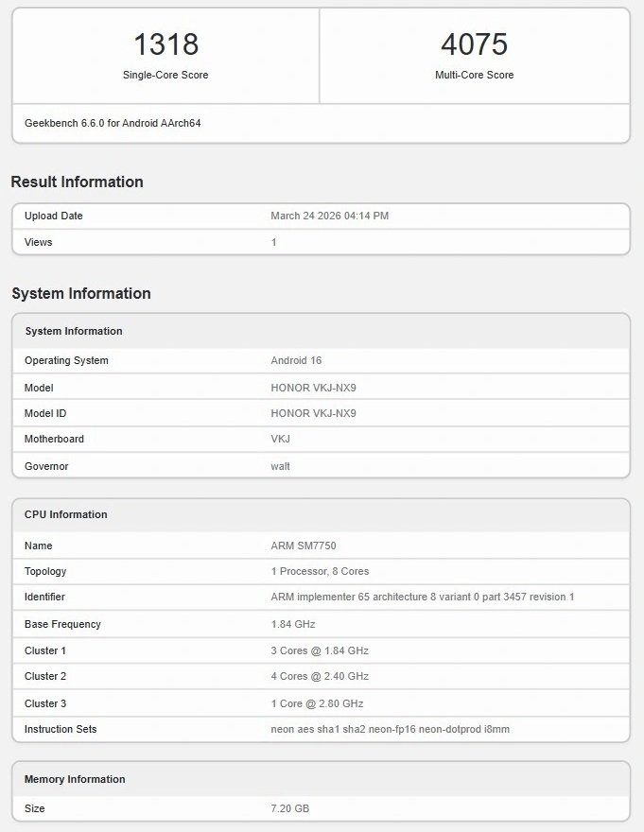Click the System Information page heading
Viewport: 644px width, 832px height.
pos(81,293)
